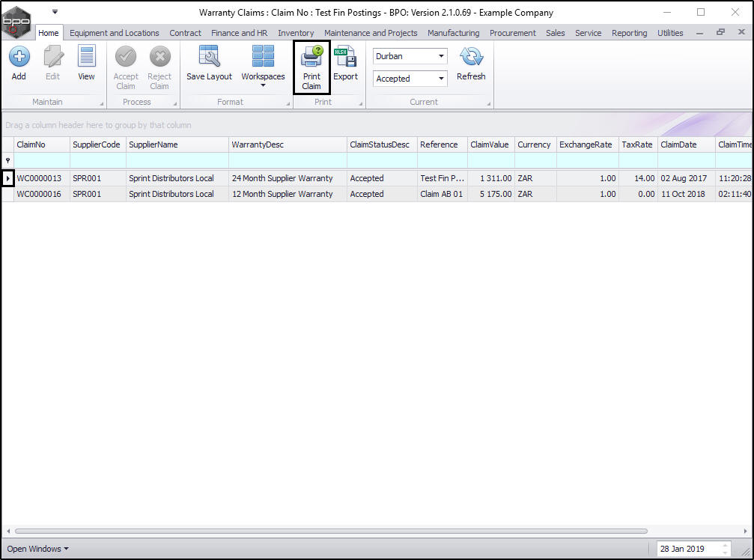Expand the Process group launcher
754x560 pixels.
pyautogui.click(x=175, y=104)
